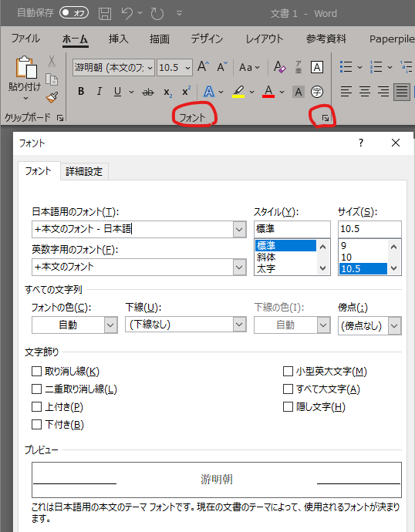Check 二重取り消し線 checkbox
The width and height of the screenshot is (415, 532).
36,389
